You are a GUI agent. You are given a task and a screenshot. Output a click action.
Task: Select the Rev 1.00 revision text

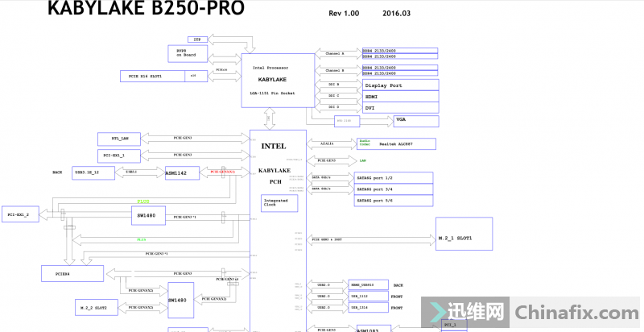tap(344, 13)
